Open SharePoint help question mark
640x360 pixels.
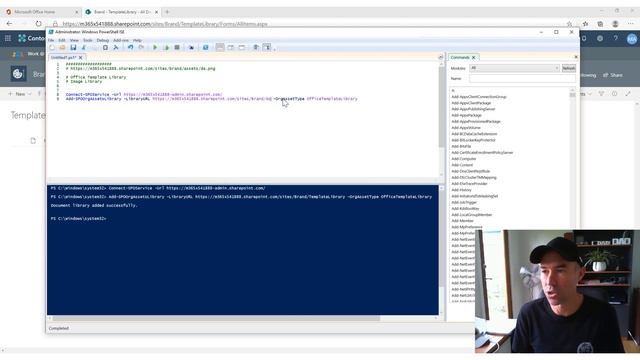[x=616, y=38]
